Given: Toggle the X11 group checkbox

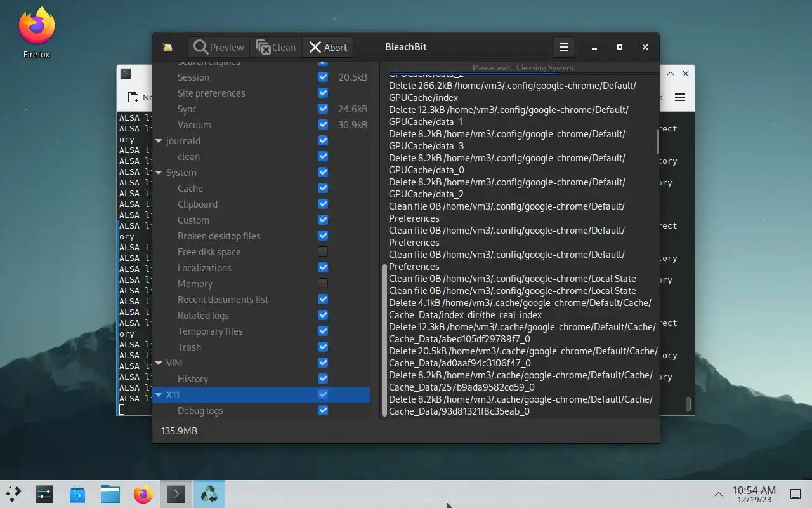Looking at the screenshot, I should coord(323,394).
